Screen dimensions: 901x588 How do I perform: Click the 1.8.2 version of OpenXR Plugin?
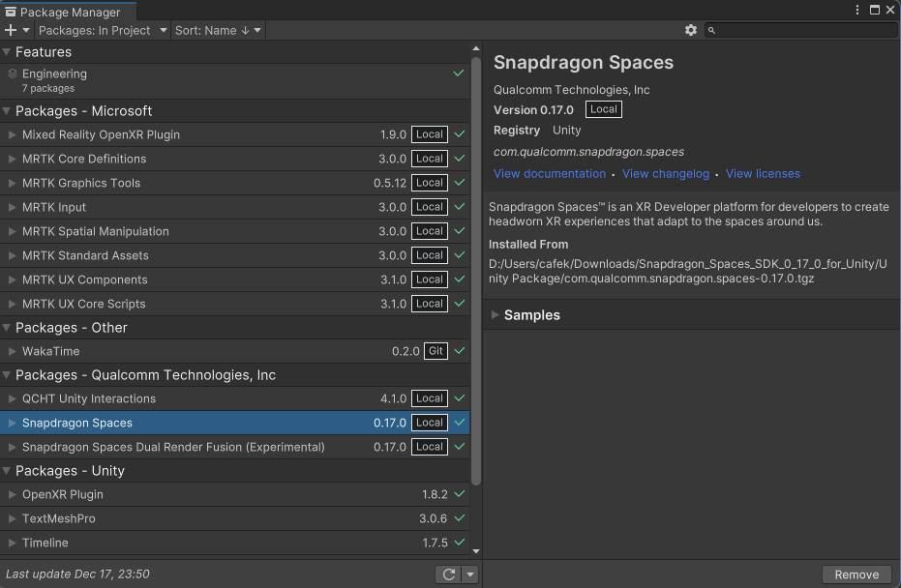[x=435, y=494]
